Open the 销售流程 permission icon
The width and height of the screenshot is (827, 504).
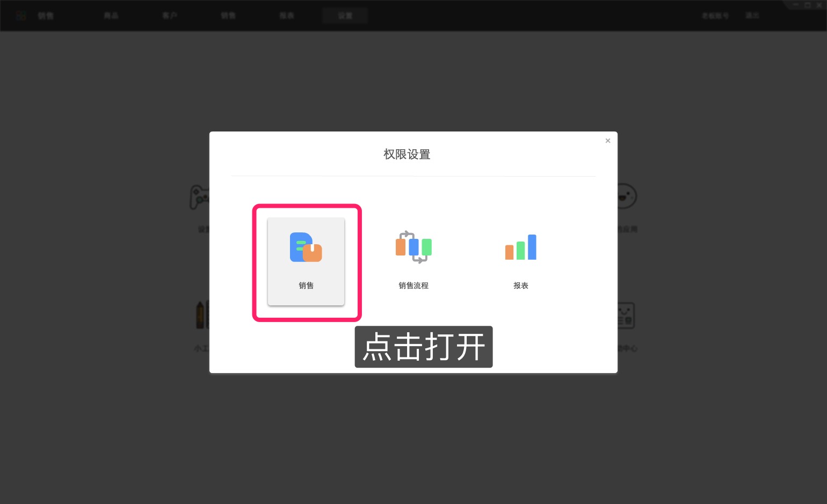(414, 247)
